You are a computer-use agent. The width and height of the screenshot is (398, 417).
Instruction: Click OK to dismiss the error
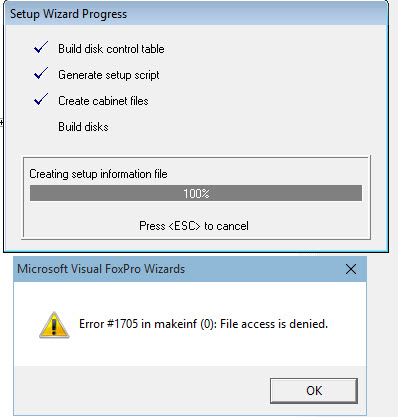point(314,390)
